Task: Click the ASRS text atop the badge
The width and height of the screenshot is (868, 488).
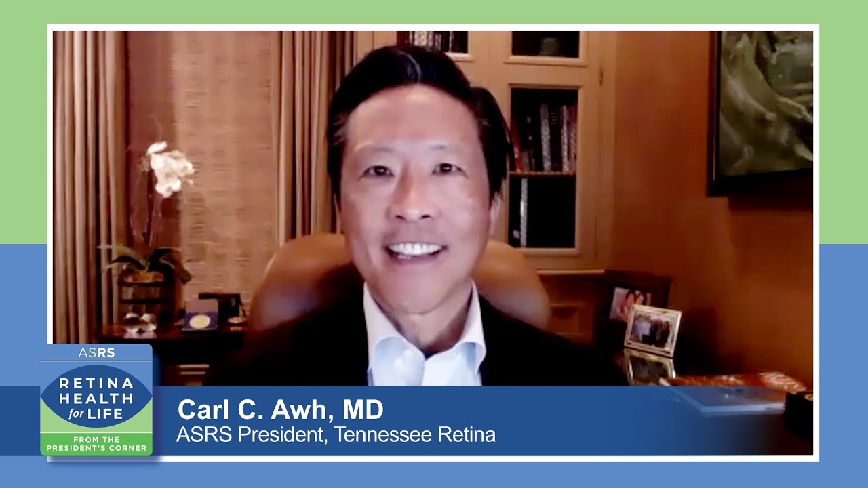Action: 96,352
